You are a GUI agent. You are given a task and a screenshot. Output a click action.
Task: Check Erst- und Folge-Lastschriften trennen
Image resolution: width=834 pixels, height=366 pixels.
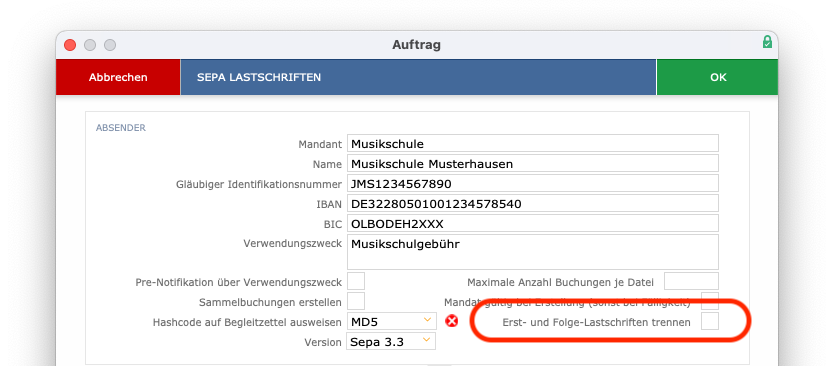point(710,321)
